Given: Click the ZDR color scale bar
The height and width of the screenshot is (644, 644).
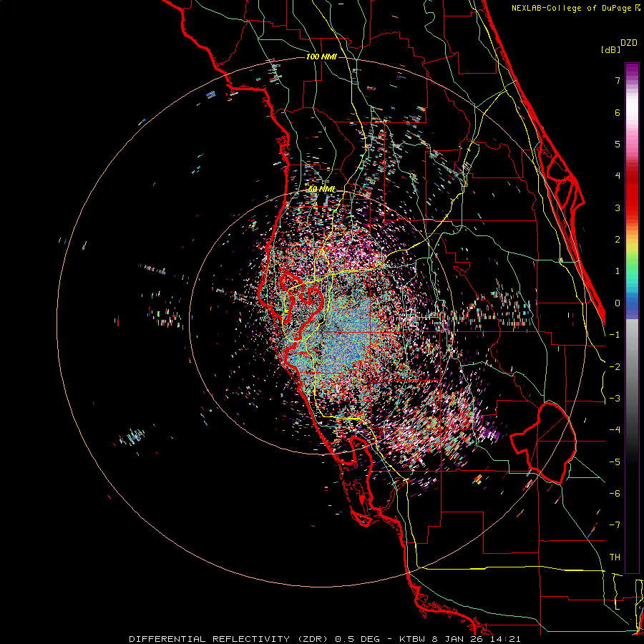Looking at the screenshot, I should coord(632,318).
